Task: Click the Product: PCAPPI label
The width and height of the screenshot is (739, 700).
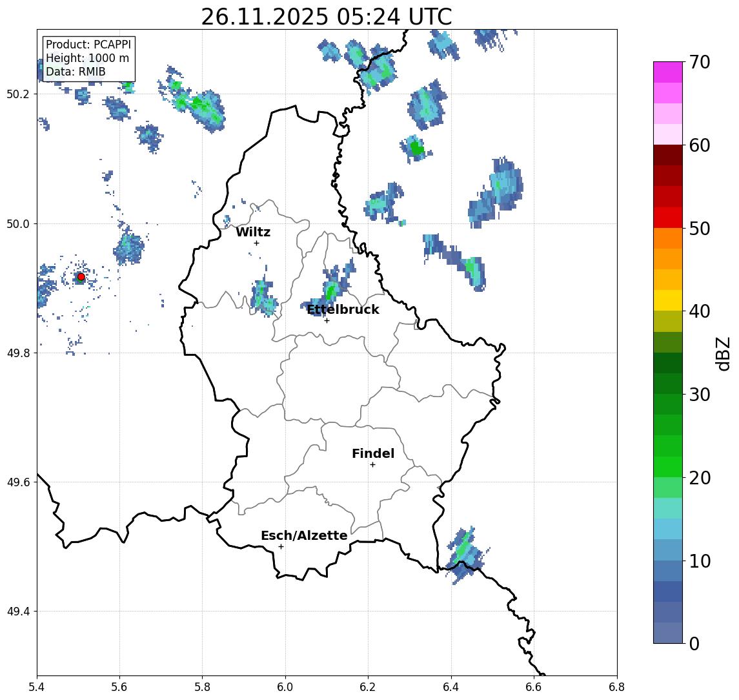Action: [x=88, y=45]
